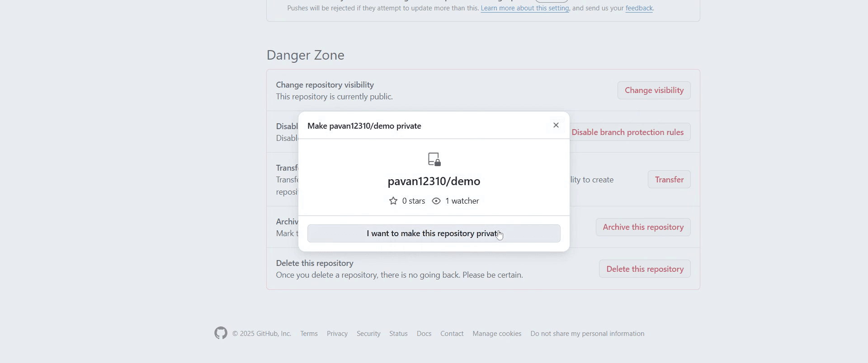
Task: Click 'Once you delete a repository' warning text
Action: coord(400,275)
